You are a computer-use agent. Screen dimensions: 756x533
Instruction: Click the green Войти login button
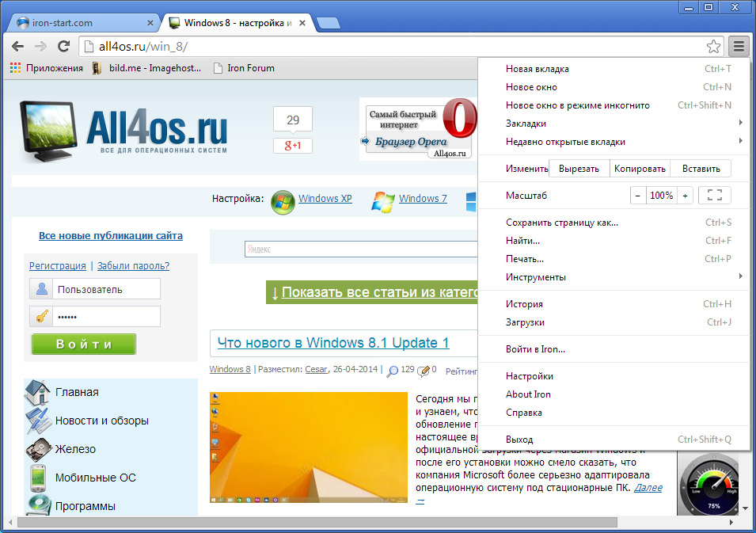(84, 345)
